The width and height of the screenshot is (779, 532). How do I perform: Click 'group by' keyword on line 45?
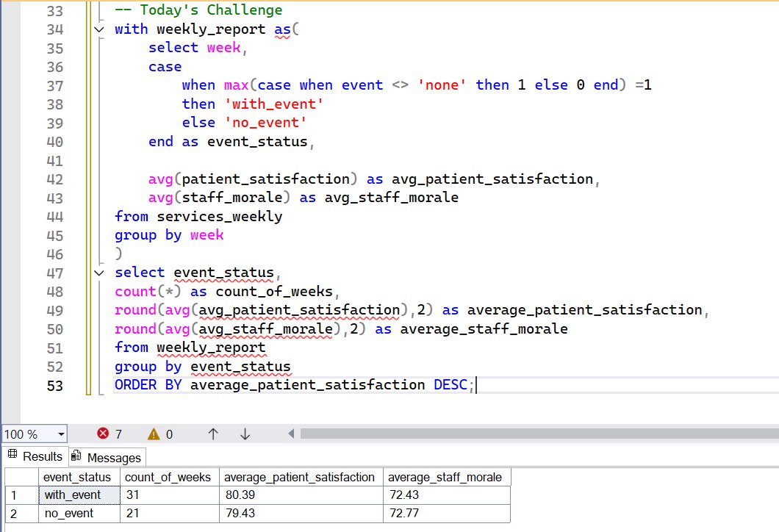tap(148, 235)
